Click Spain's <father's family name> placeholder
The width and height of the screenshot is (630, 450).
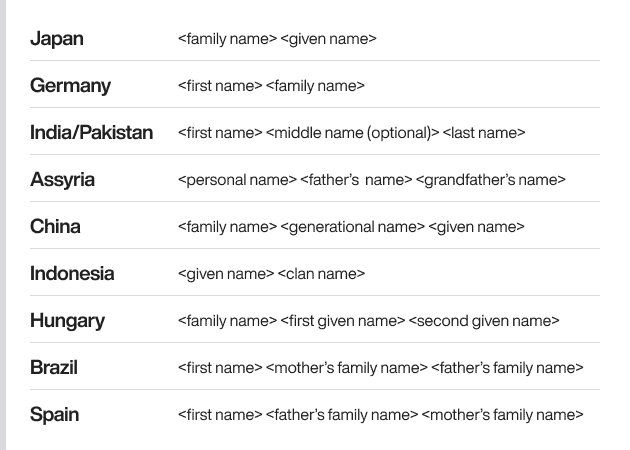342,415
